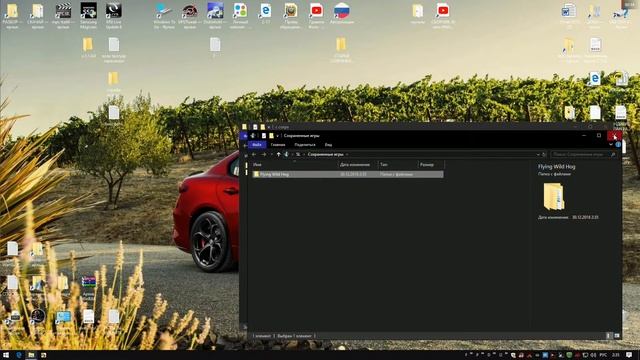Viewport: 640px width, 360px height.
Task: Open the volume icon in system tray
Action: coord(593,355)
